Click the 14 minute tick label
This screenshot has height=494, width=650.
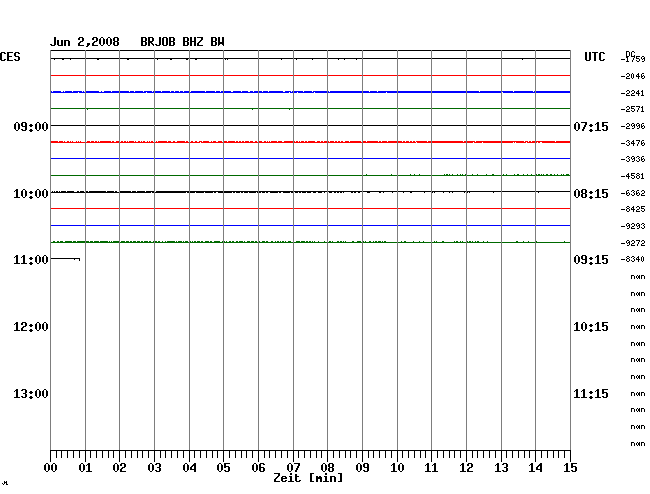tap(535, 468)
